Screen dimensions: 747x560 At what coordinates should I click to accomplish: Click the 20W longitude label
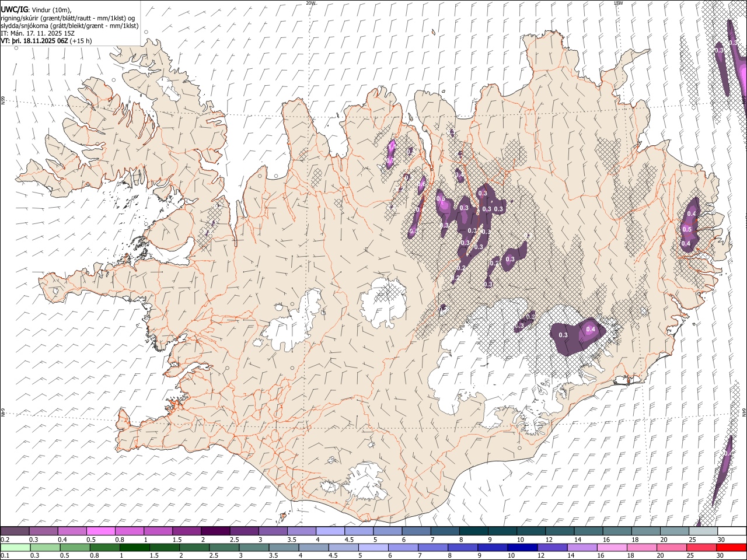coord(311,3)
